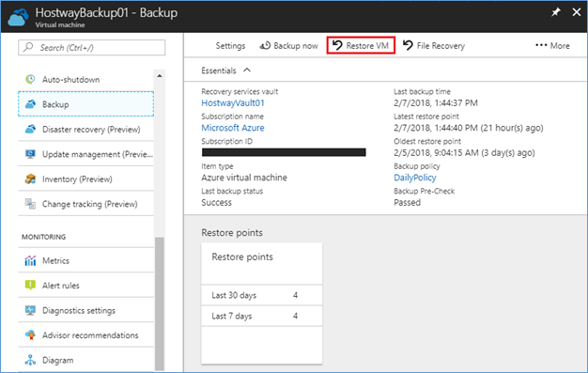The image size is (588, 373).
Task: Click the Alert rules green icon
Action: click(x=30, y=286)
